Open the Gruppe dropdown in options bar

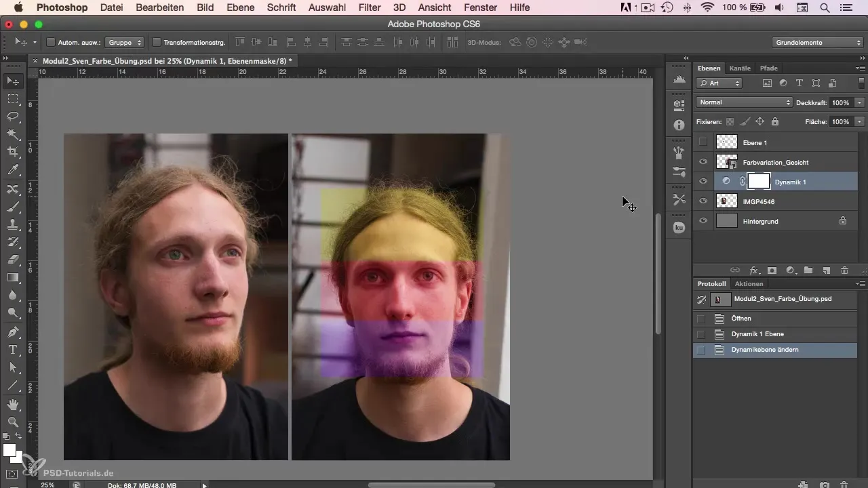pos(125,42)
